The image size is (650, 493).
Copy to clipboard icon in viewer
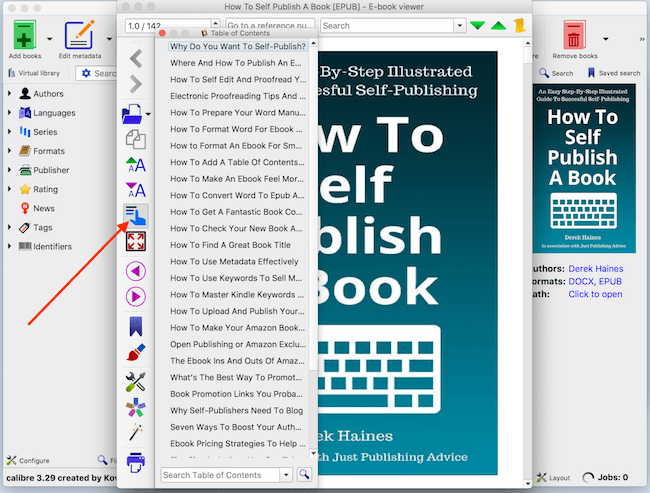pos(135,140)
